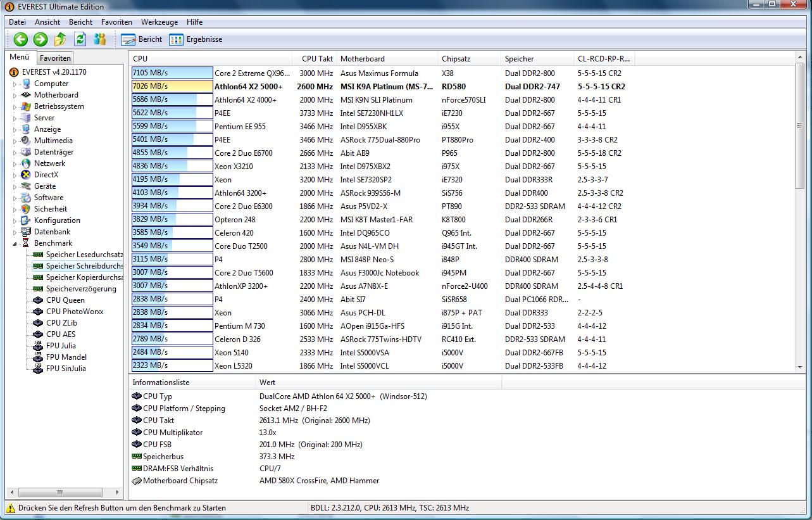Click the green Forward arrow toolbar icon
Viewport: 812px width, 520px height.
[41, 39]
